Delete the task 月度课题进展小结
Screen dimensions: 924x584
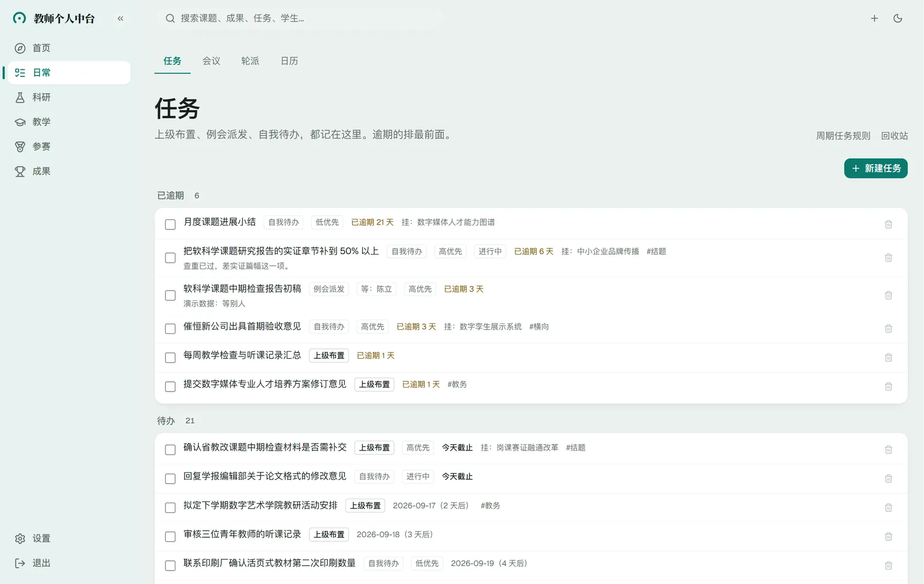point(888,224)
